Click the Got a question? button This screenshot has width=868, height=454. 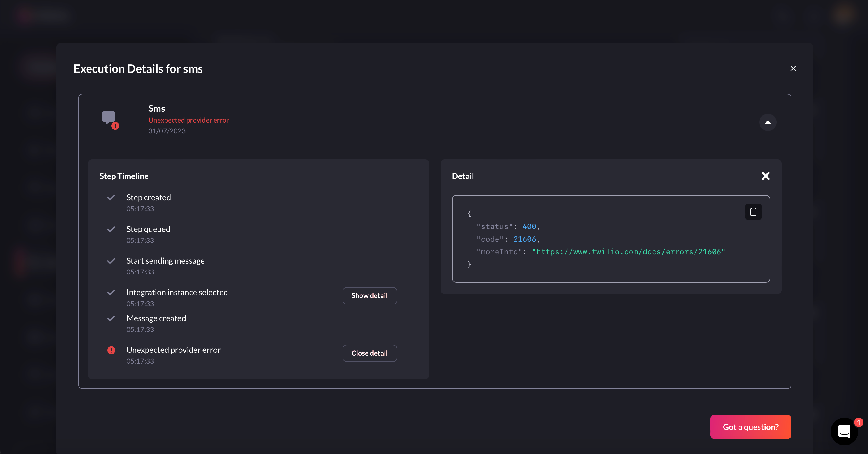[x=750, y=427]
